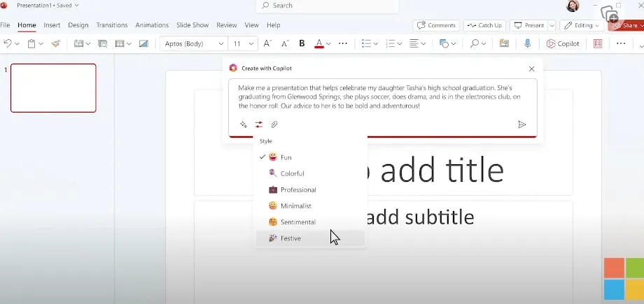Switch to the Slide Show tab

(192, 25)
